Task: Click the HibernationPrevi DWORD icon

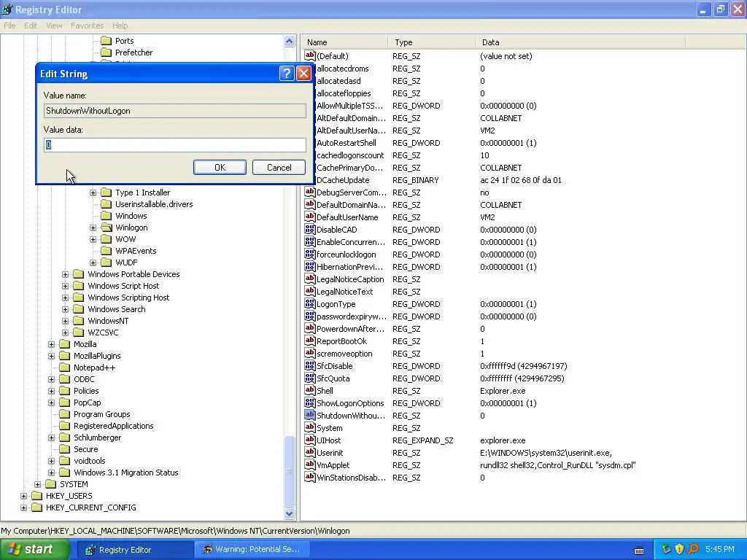Action: (309, 266)
